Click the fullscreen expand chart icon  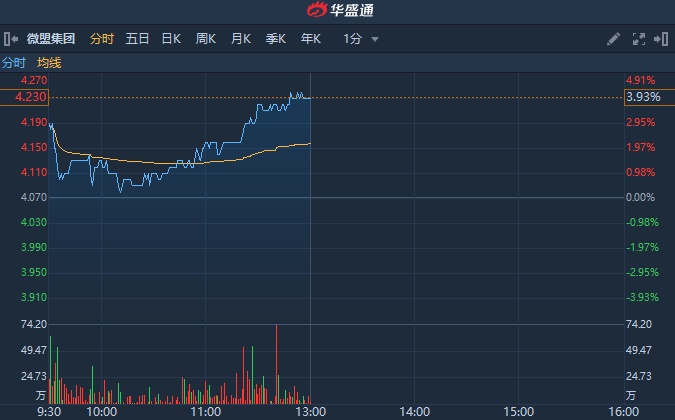tap(638, 39)
